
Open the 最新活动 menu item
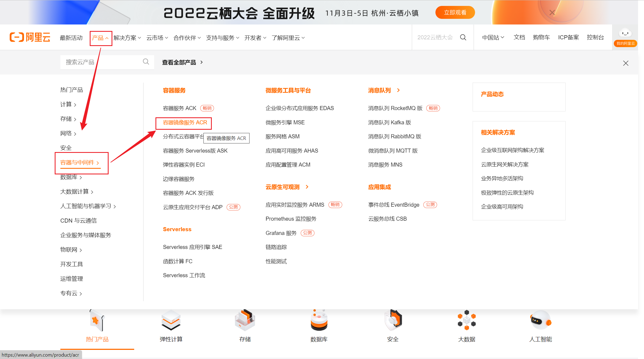click(x=71, y=38)
